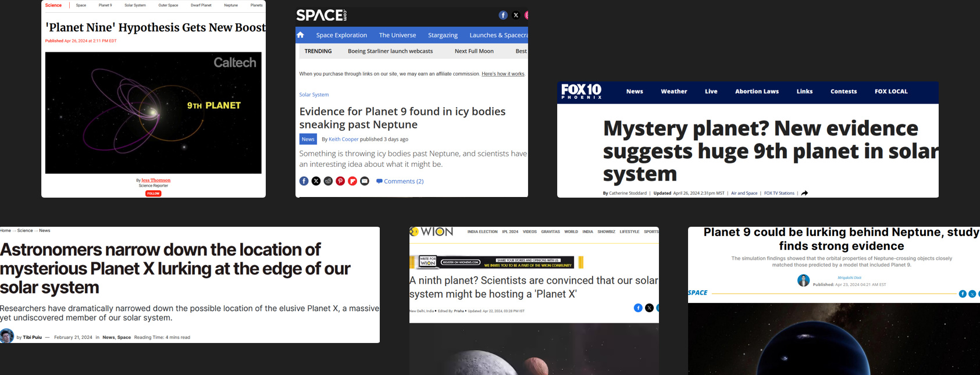Open Mrigakshi Dixit author link
The image size is (980, 375).
849,278
